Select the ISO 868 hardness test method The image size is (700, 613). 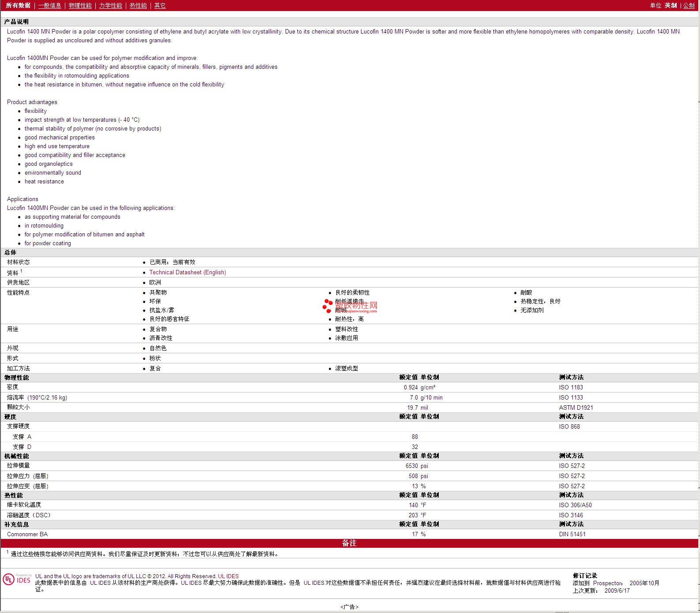pos(569,426)
